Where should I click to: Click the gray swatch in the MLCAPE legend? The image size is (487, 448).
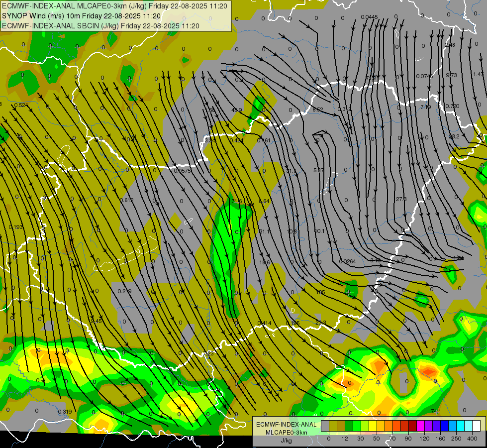(x=325, y=426)
